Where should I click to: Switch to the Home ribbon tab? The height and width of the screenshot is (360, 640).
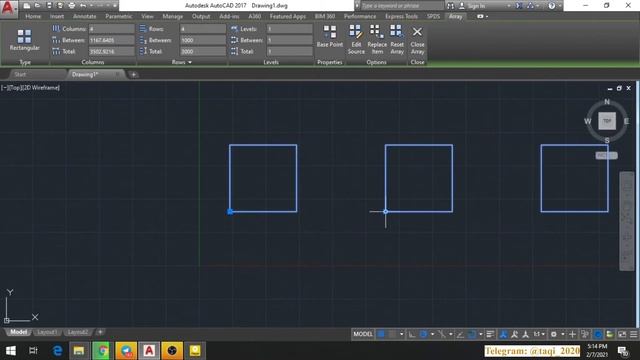click(x=33, y=16)
